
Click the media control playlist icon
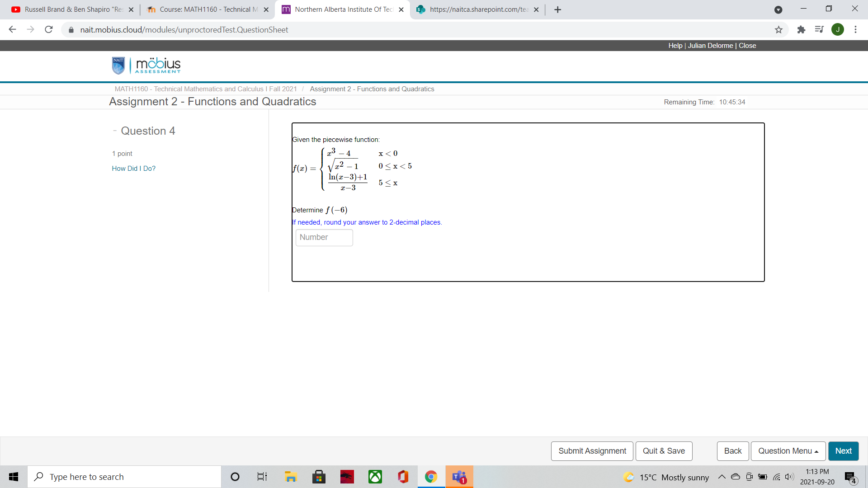pyautogui.click(x=819, y=30)
